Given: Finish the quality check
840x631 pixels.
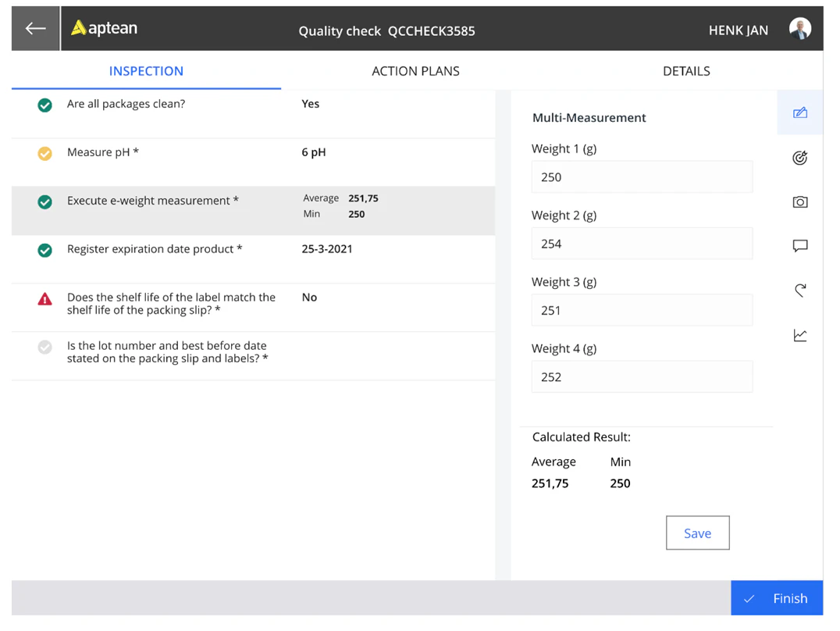Looking at the screenshot, I should click(777, 597).
